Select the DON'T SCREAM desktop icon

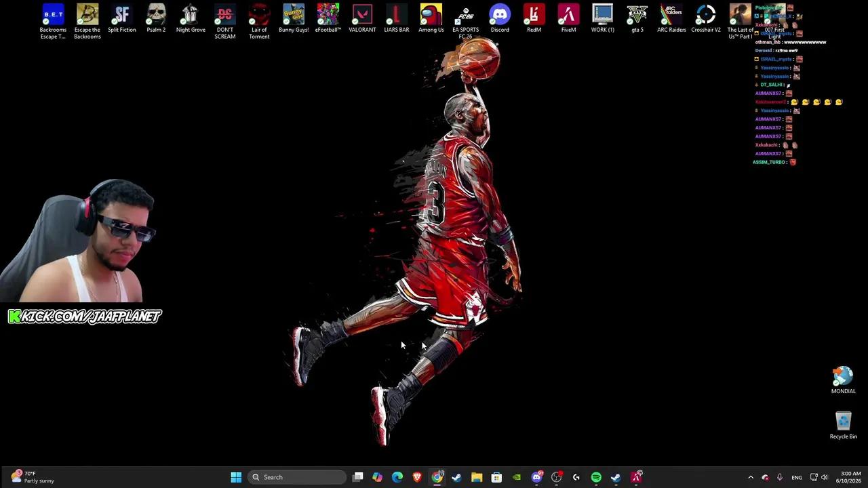pos(225,21)
